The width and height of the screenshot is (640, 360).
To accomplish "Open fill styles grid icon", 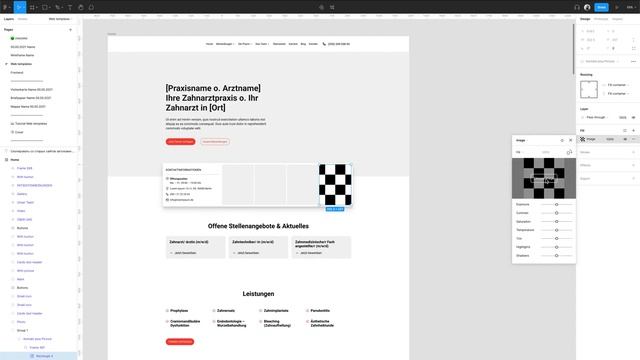I will (625, 131).
